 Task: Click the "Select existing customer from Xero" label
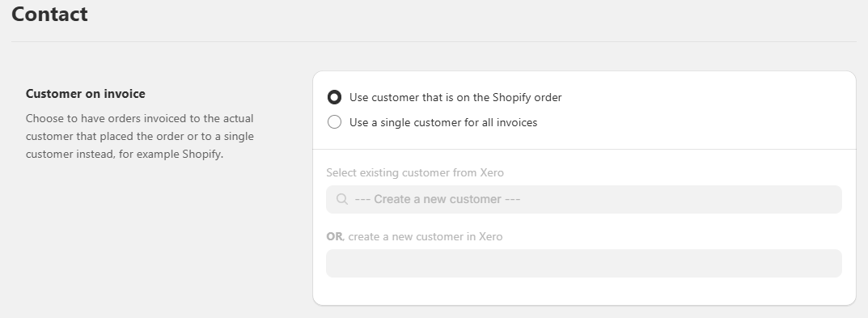click(x=415, y=173)
